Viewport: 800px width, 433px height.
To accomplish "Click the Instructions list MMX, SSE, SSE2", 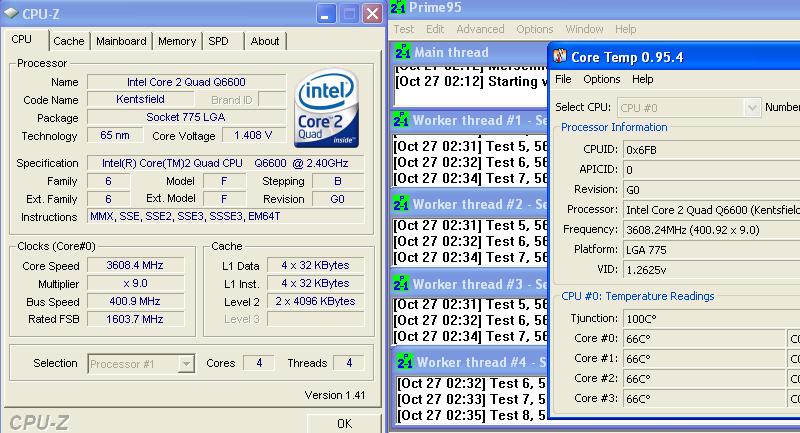I will 226,216.
